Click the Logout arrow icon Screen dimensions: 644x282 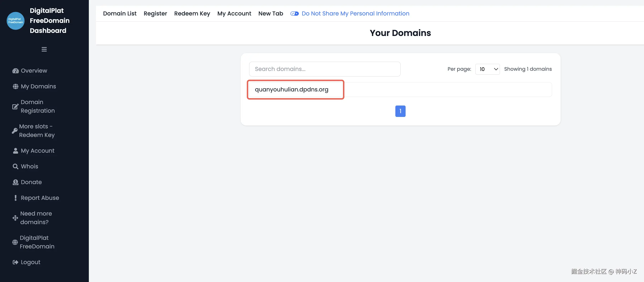point(15,262)
